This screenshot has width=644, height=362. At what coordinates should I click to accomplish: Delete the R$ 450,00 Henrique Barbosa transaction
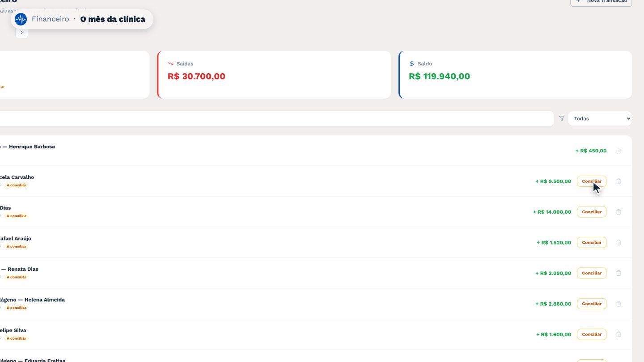tap(619, 151)
